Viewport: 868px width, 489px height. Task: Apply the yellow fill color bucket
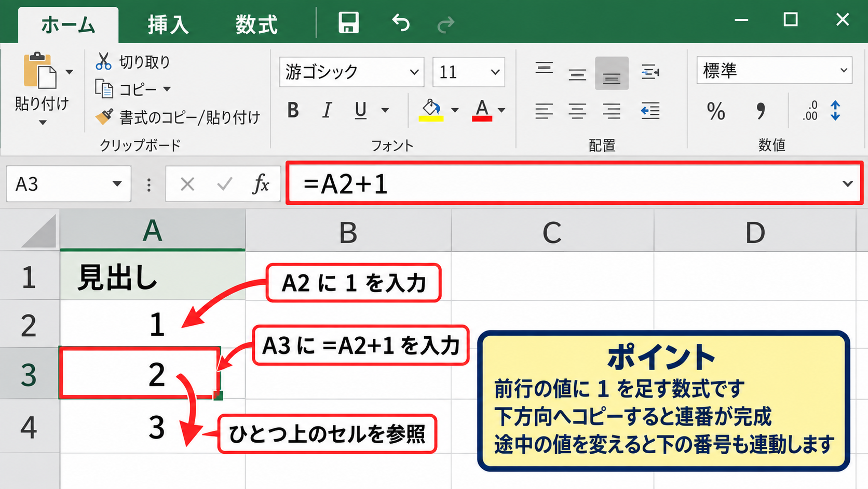[431, 110]
